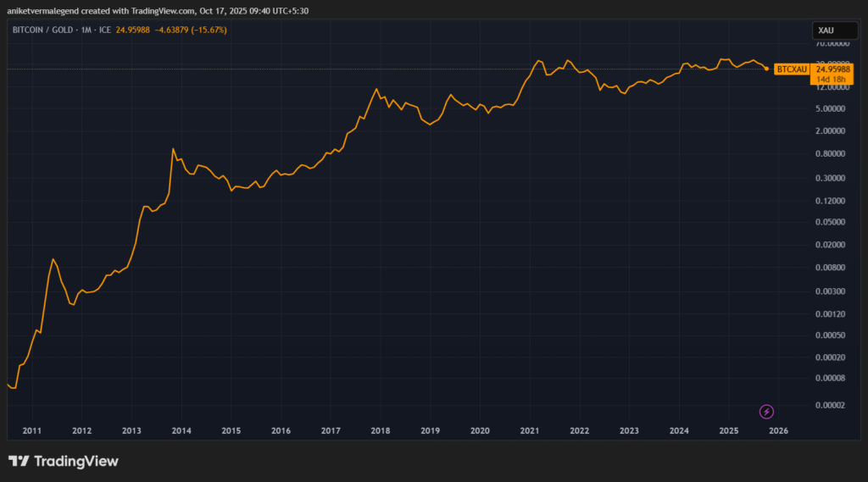
Task: Click the BTCXAU symbol tag on price axis
Action: tap(789, 69)
